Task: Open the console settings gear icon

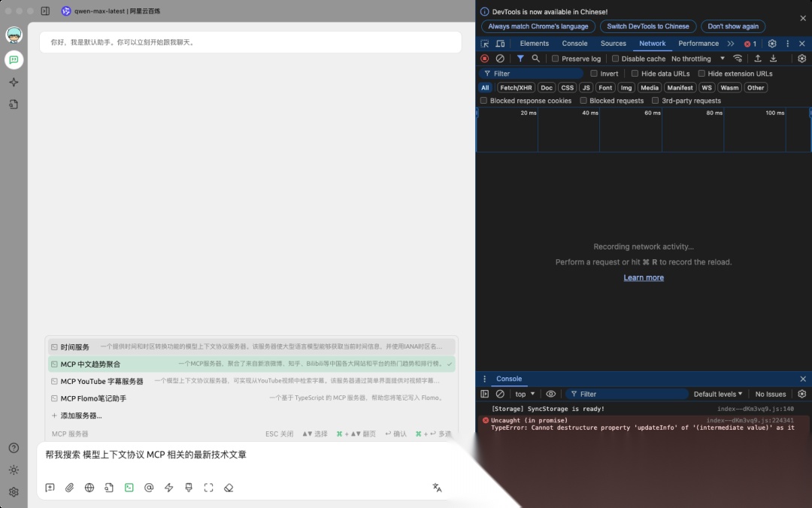Action: coord(802,394)
